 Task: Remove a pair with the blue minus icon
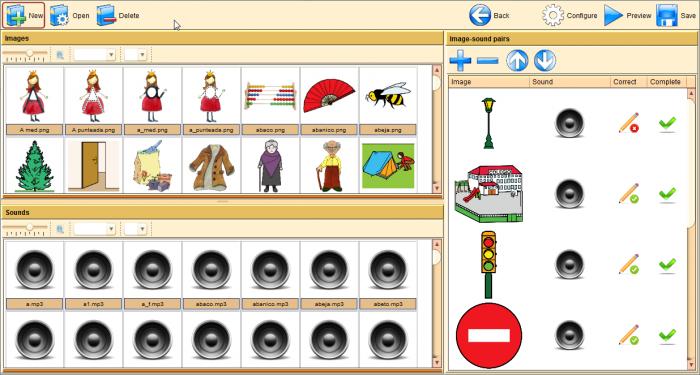click(x=488, y=61)
